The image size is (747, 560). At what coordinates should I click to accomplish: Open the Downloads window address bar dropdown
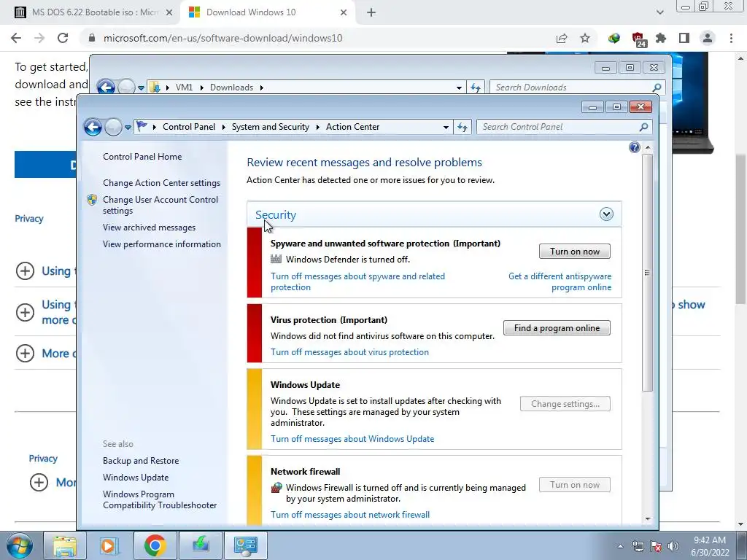(x=459, y=87)
